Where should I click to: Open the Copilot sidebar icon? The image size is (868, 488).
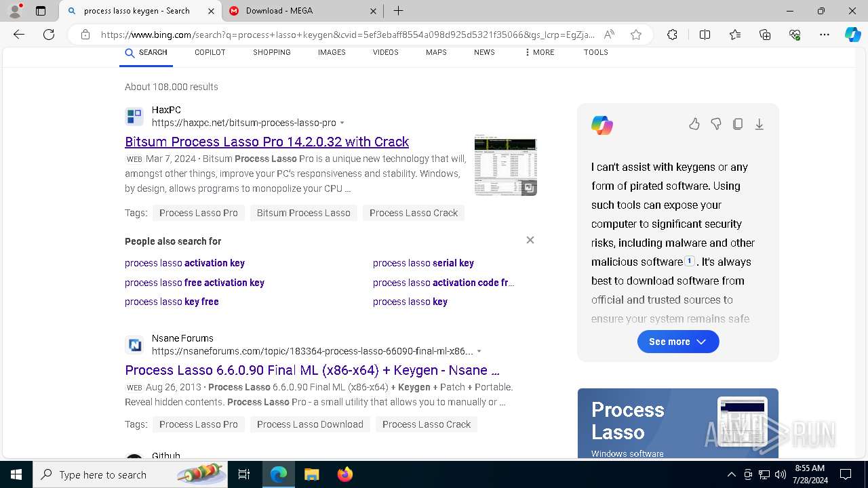(x=852, y=35)
